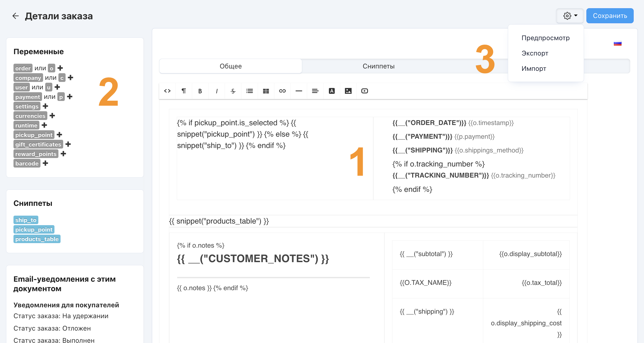This screenshot has width=644, height=343.
Task: Apply italic formatting
Action: [x=217, y=91]
